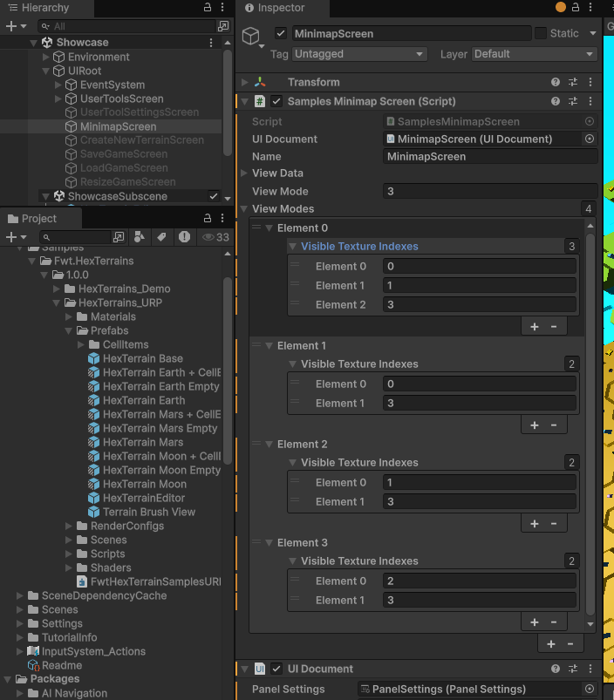Open UI Document component presets icon

573,669
